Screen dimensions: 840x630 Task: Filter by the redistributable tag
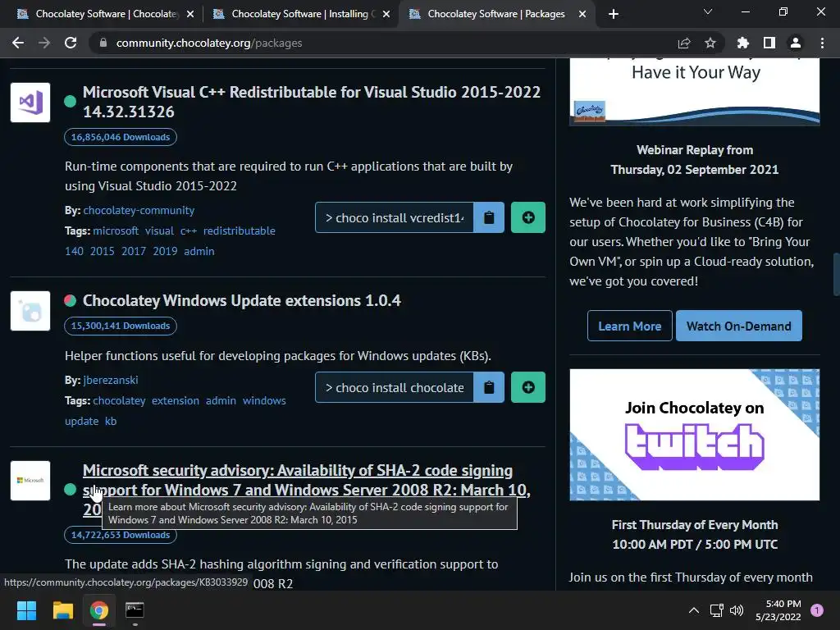click(239, 231)
